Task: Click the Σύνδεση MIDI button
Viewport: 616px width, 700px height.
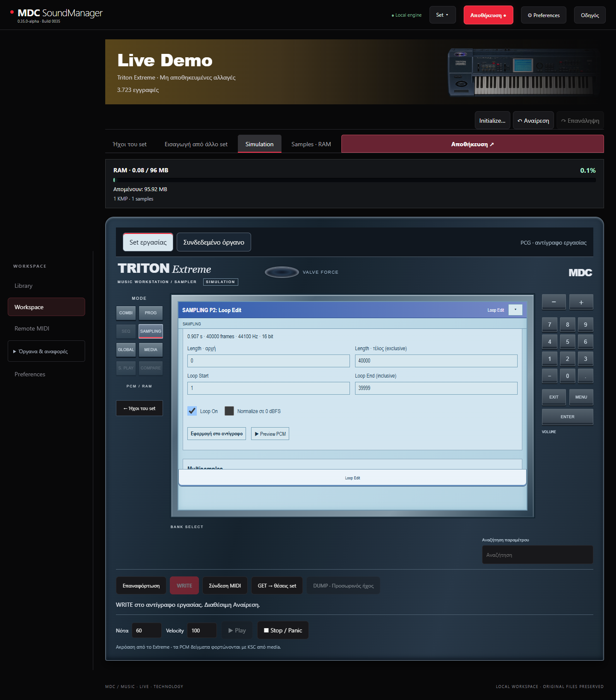Action: point(225,585)
